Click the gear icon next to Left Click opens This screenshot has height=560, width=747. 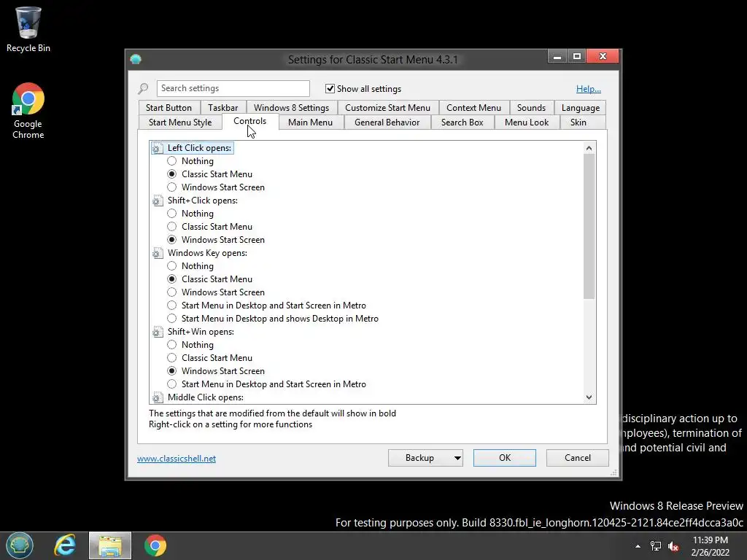coord(158,148)
